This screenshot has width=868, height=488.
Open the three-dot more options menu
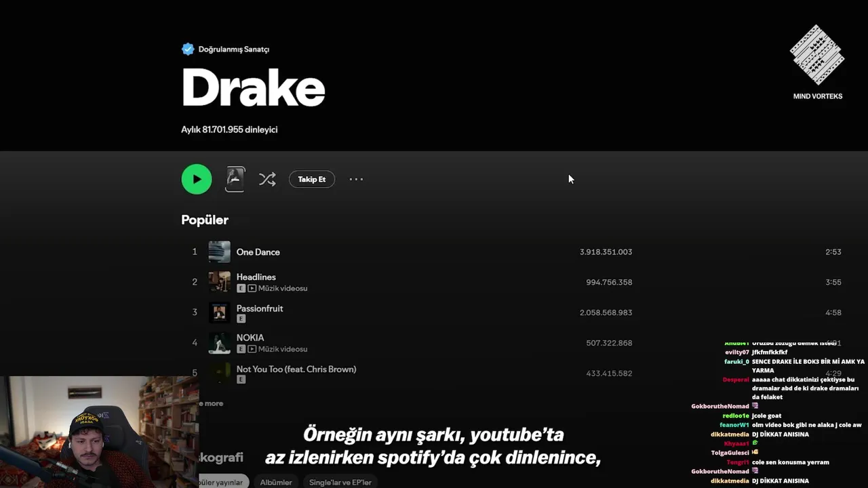click(x=356, y=179)
